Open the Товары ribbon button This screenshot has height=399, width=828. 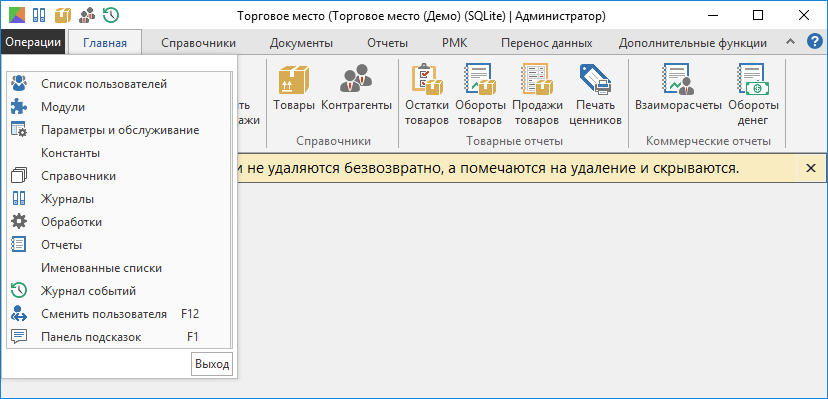coord(294,89)
